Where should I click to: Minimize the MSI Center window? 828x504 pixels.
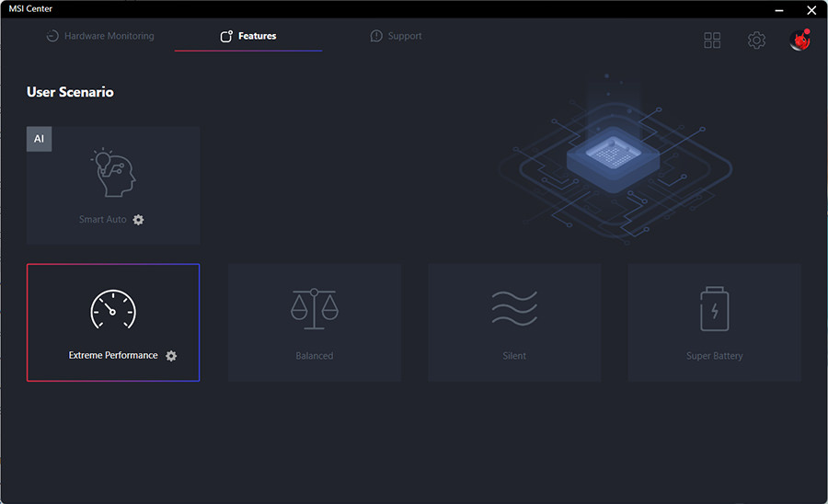tap(779, 10)
